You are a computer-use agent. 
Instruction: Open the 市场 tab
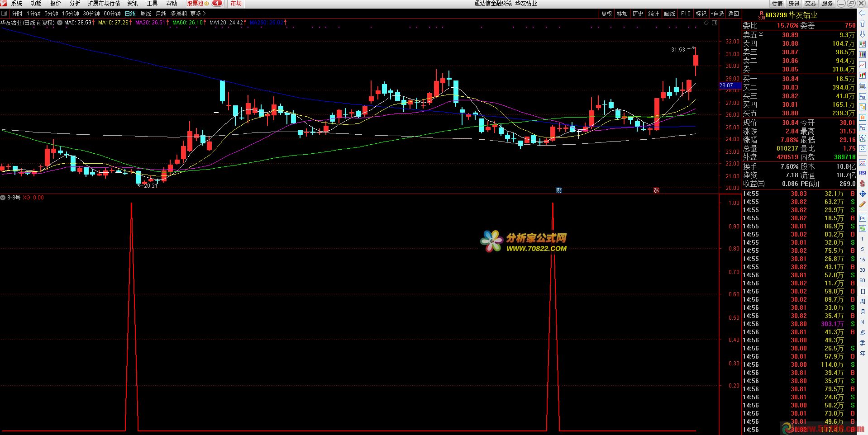coord(236,4)
